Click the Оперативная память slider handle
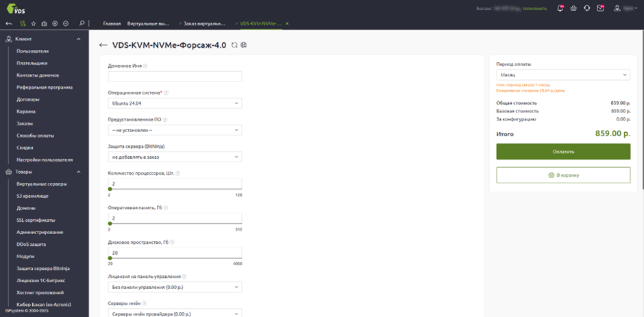 click(110, 223)
